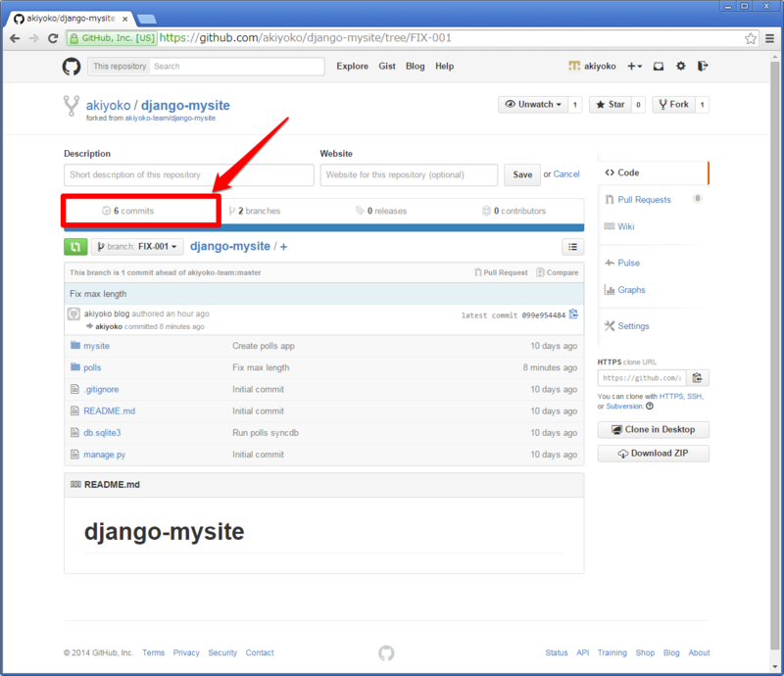Click the green compare and review button
Screen dimensions: 784x676
(x=75, y=247)
